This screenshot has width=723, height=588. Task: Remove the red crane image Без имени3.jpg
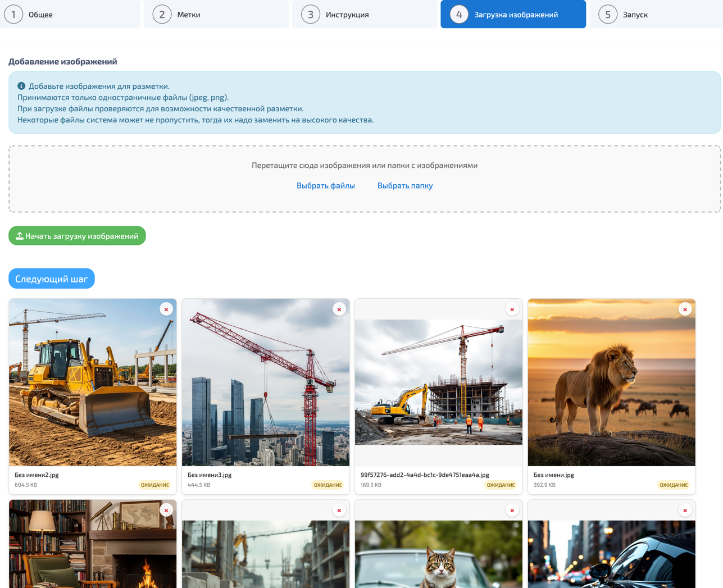339,309
